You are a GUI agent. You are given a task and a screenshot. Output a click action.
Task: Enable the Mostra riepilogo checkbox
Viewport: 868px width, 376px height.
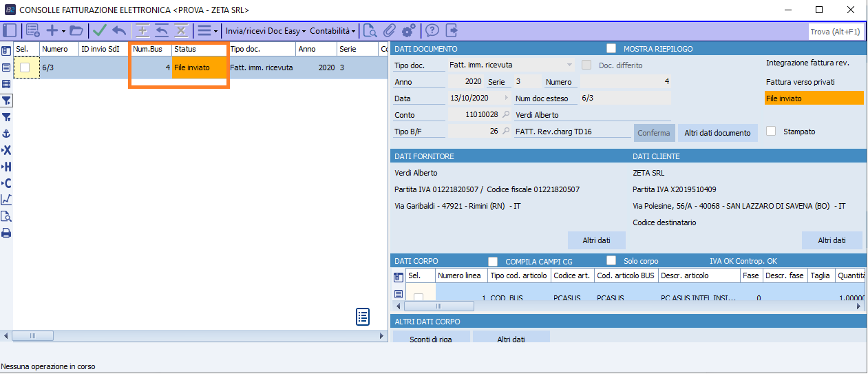[611, 49]
